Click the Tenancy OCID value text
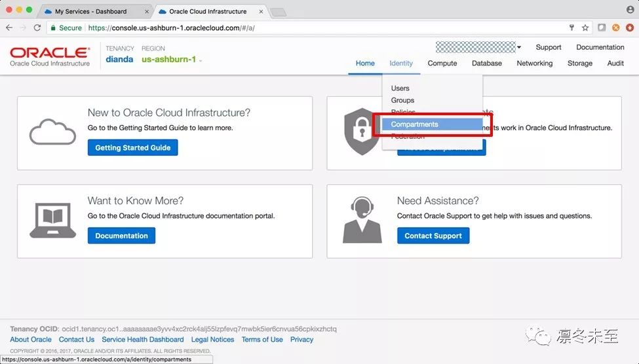The width and height of the screenshot is (639, 364). pos(199,329)
